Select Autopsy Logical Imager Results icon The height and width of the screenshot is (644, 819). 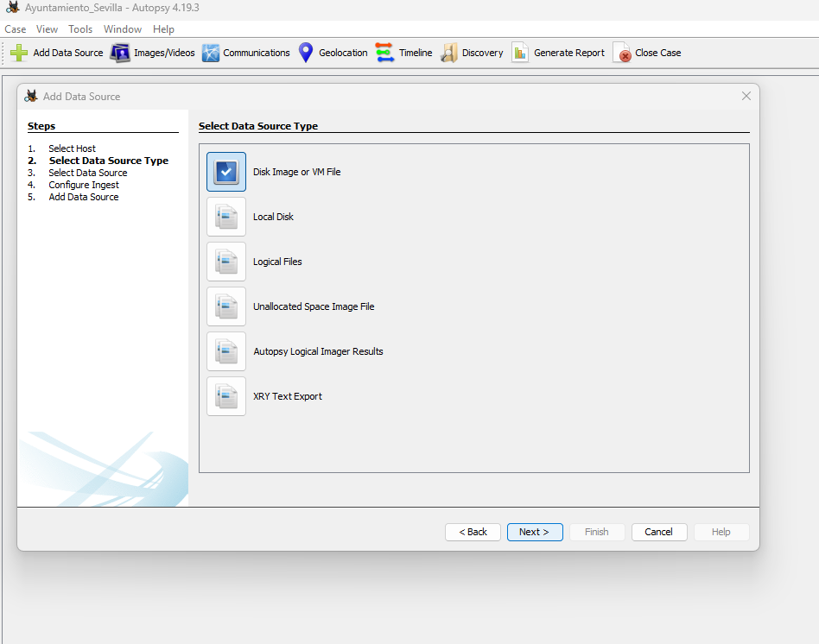point(226,351)
